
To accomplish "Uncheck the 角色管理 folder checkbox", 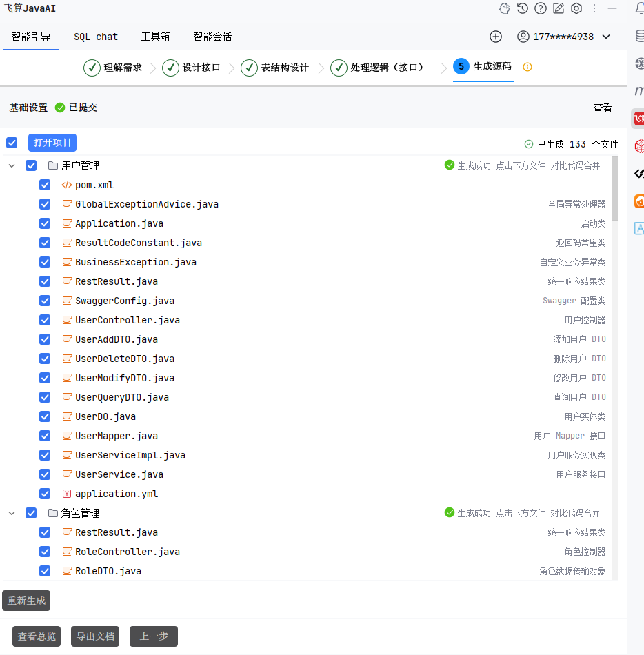I will pyautogui.click(x=31, y=513).
